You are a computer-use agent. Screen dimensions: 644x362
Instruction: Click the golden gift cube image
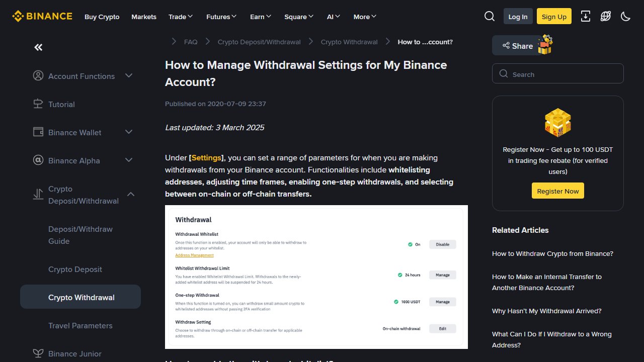(x=558, y=122)
